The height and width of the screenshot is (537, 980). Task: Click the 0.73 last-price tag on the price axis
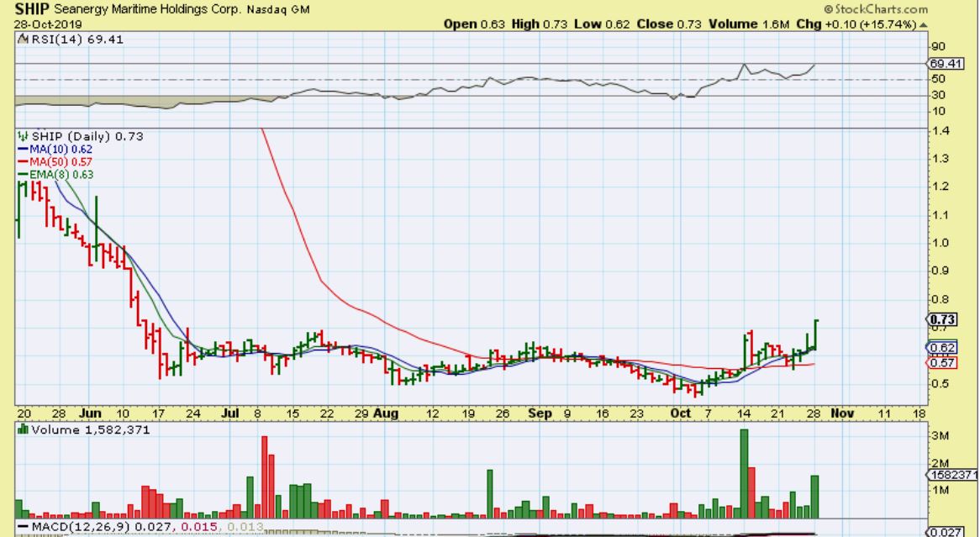pyautogui.click(x=942, y=319)
